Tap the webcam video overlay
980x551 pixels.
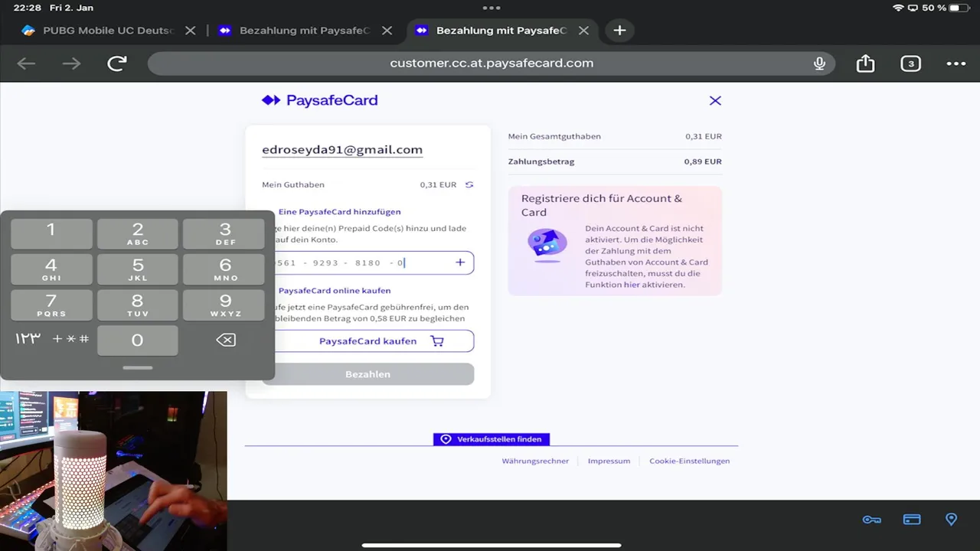tap(113, 471)
